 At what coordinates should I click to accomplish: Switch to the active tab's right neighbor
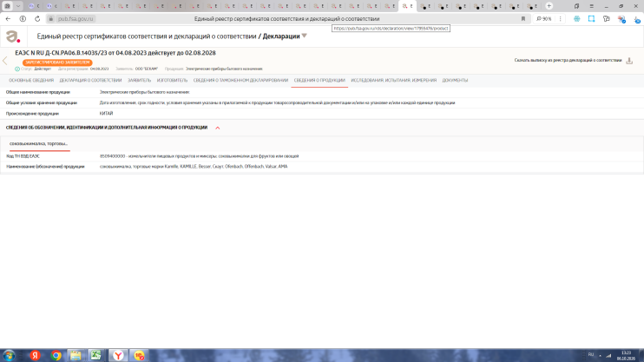(x=425, y=6)
